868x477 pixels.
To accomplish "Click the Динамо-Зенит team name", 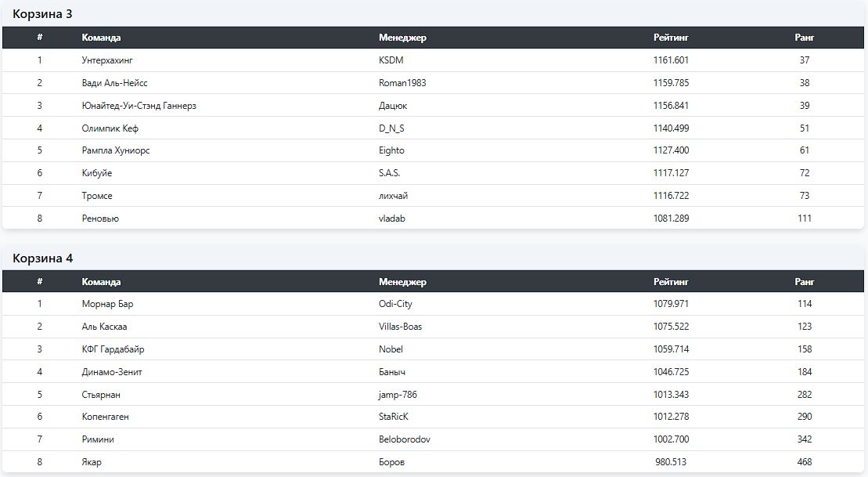I will (112, 372).
